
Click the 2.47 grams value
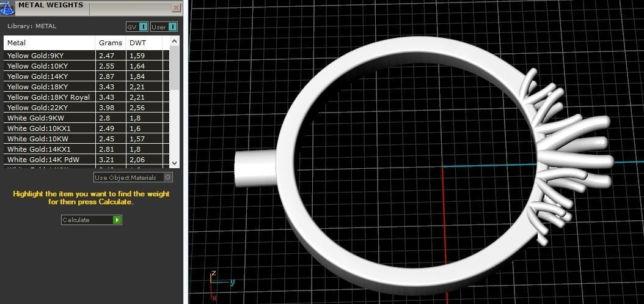(106, 56)
